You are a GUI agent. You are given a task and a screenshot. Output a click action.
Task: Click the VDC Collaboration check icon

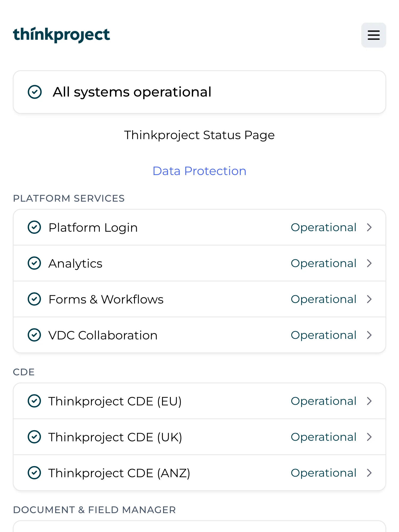(x=34, y=335)
